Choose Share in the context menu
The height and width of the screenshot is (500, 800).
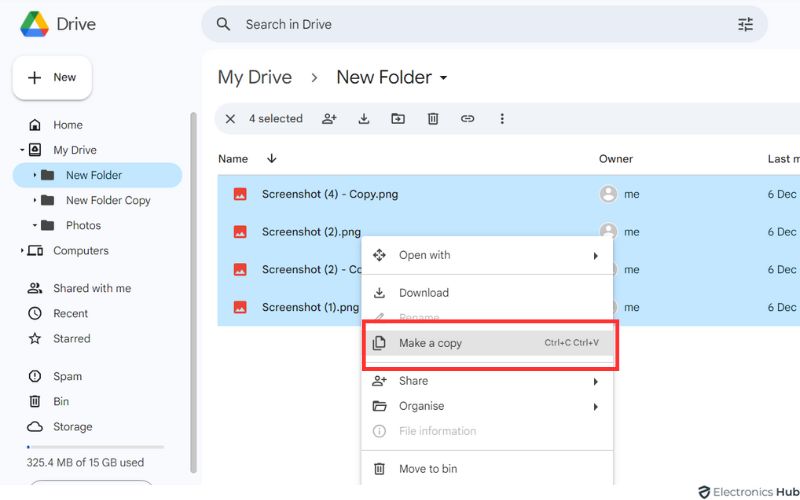pyautogui.click(x=487, y=381)
